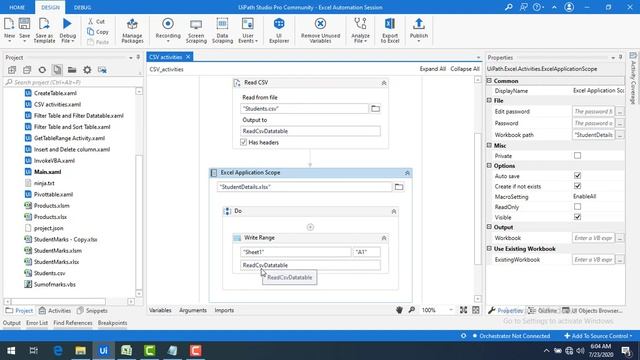640x360 pixels.
Task: Open the Error List panel
Action: (x=37, y=323)
